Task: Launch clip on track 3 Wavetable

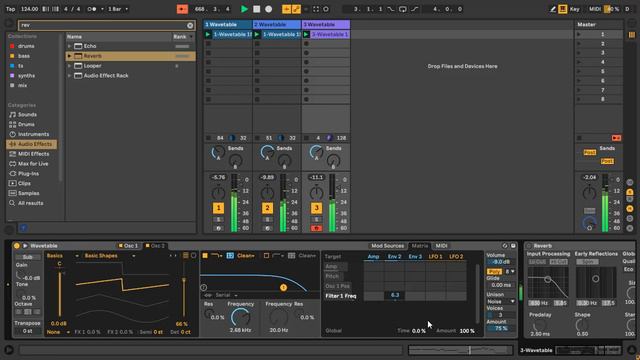Action: pyautogui.click(x=306, y=35)
